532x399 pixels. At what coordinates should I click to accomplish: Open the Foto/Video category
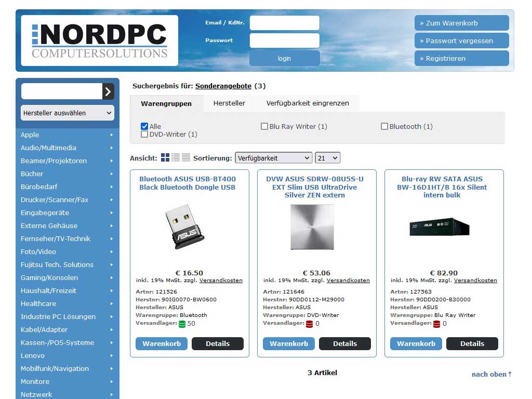(38, 252)
